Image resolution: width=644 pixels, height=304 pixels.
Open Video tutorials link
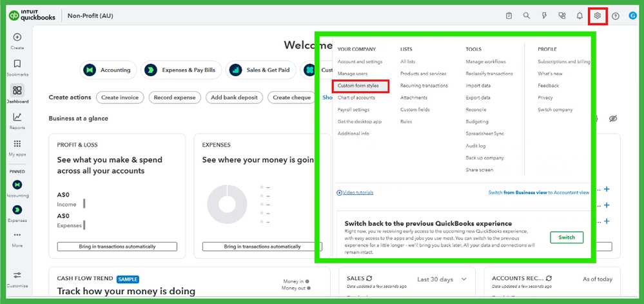[355, 192]
